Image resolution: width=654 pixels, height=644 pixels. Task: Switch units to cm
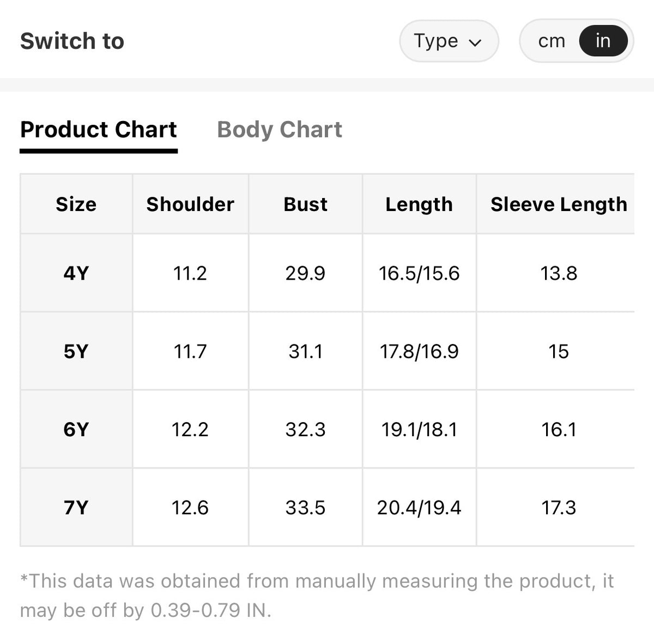[x=552, y=41]
